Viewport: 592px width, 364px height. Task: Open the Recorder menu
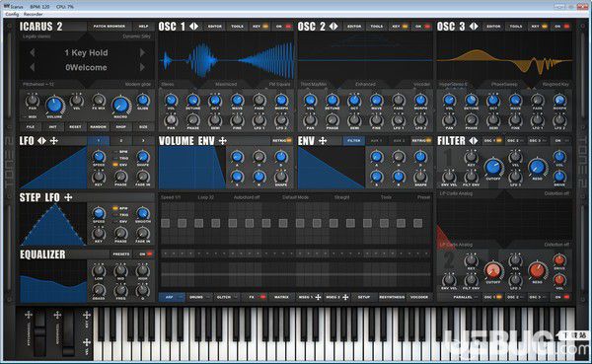tap(34, 15)
